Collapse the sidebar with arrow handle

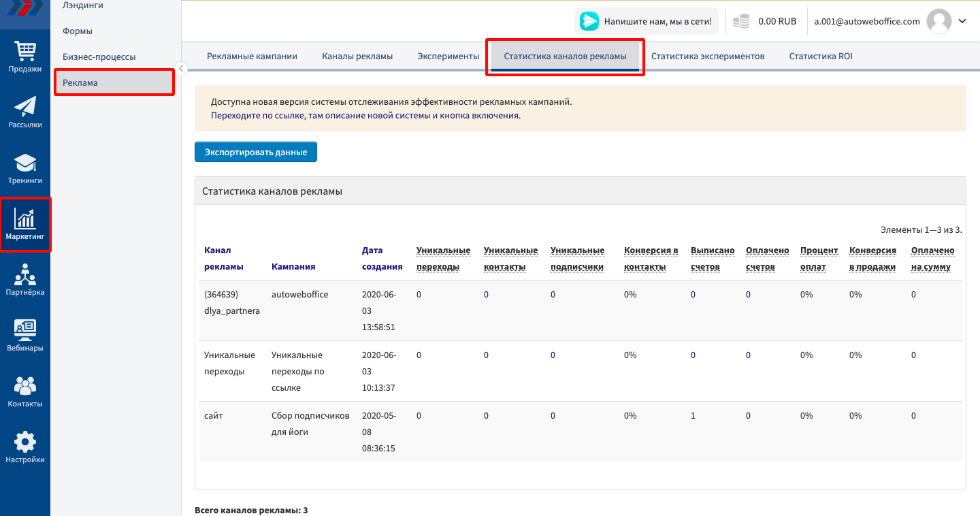pos(182,68)
